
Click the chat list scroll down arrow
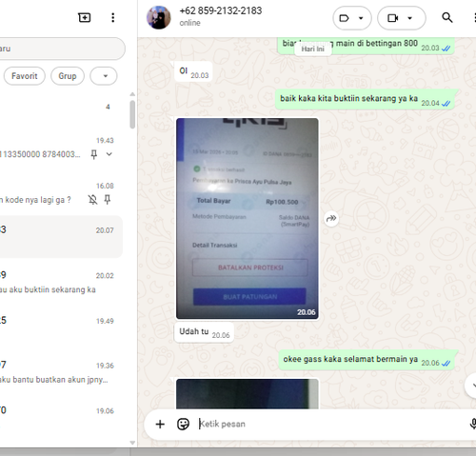point(132,443)
